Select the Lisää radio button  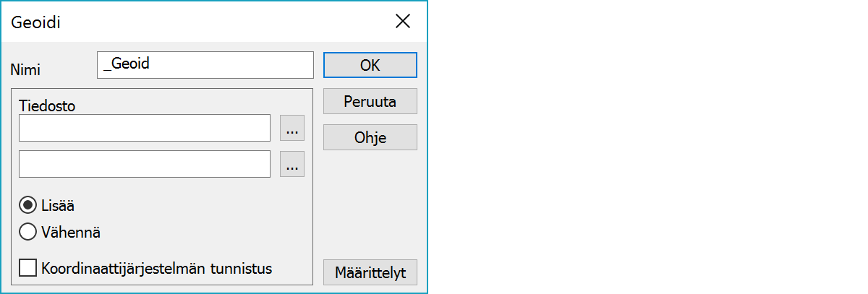[x=28, y=205]
